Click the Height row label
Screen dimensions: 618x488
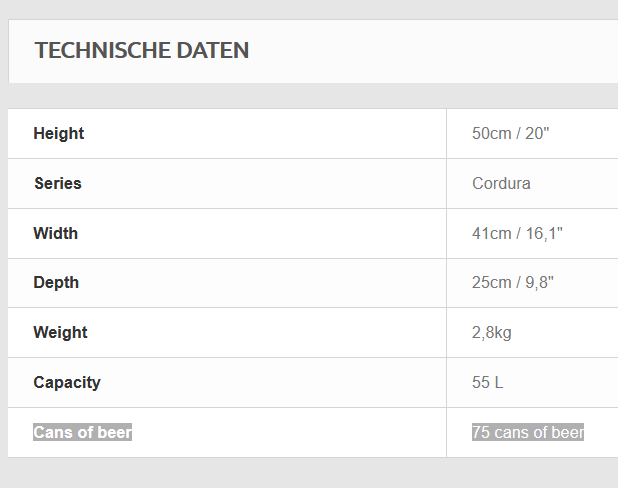(x=59, y=134)
